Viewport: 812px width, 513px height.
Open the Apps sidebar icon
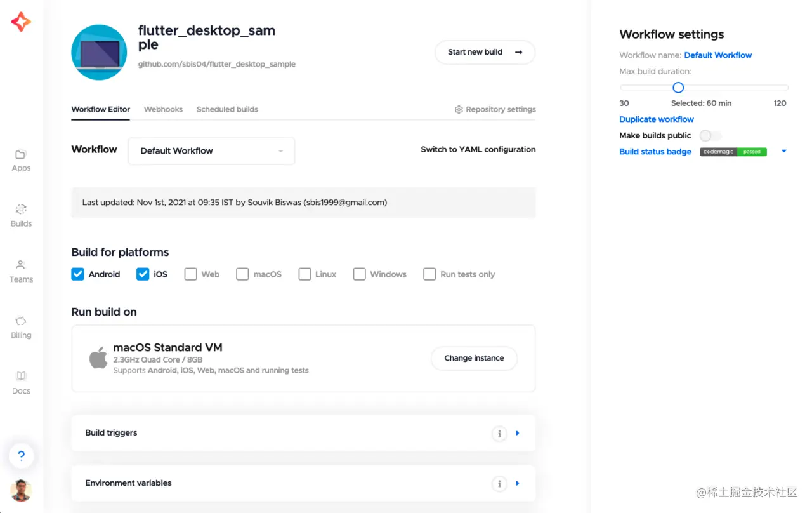[x=21, y=154]
